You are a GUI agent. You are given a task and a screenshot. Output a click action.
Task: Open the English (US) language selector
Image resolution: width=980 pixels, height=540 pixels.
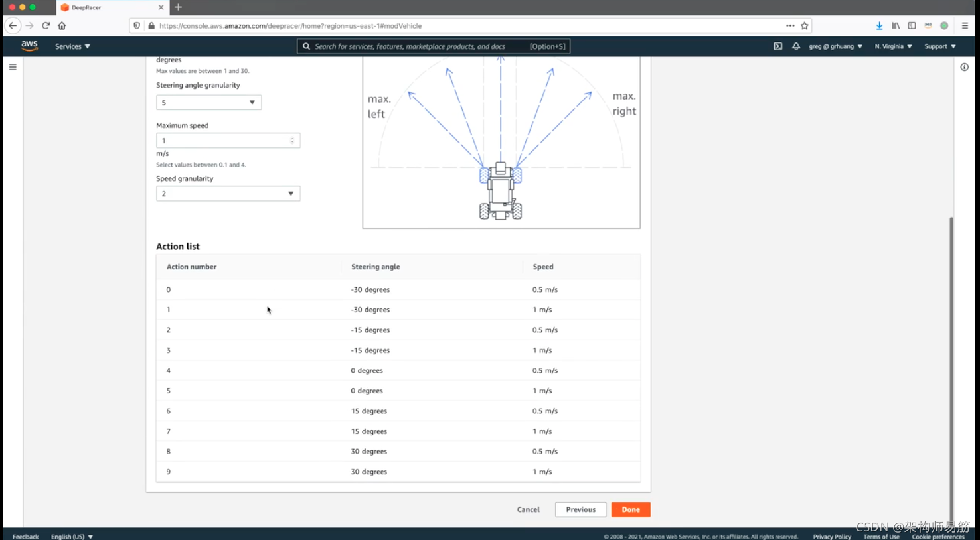72,536
